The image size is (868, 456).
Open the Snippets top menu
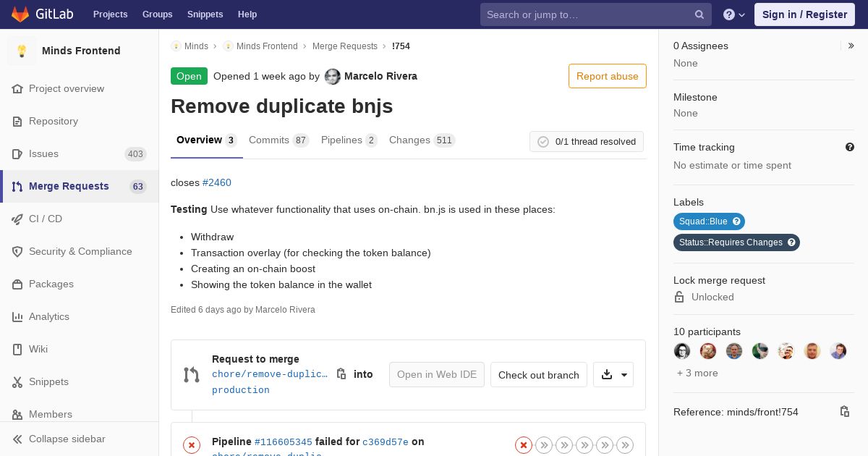click(x=205, y=14)
